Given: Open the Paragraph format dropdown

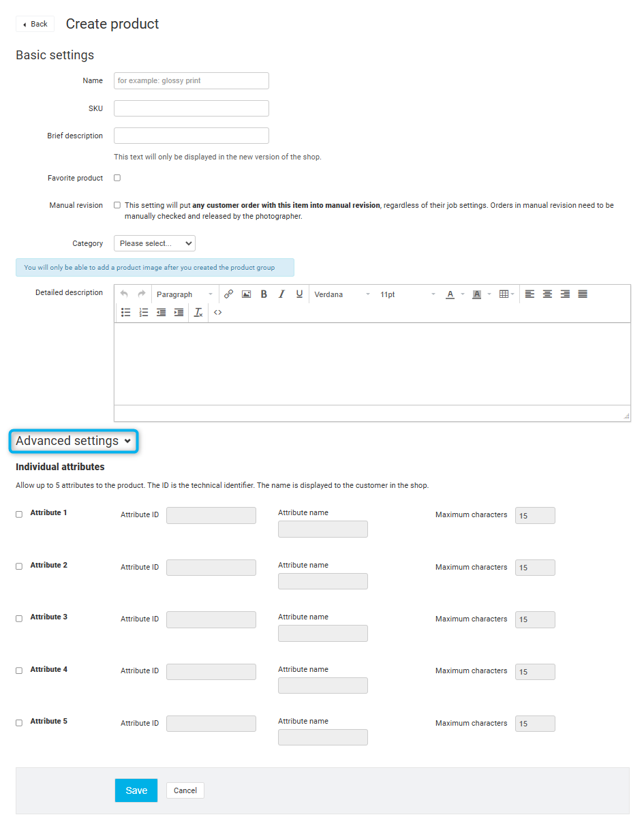Looking at the screenshot, I should 185,294.
